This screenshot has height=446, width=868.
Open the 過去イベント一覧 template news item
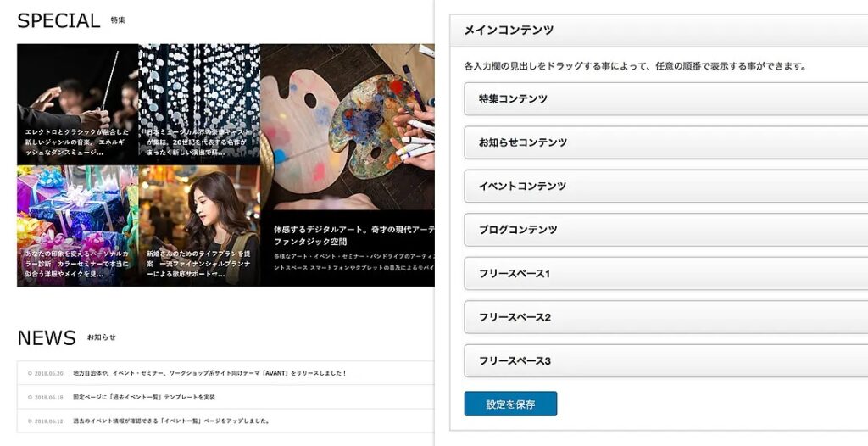[144, 397]
